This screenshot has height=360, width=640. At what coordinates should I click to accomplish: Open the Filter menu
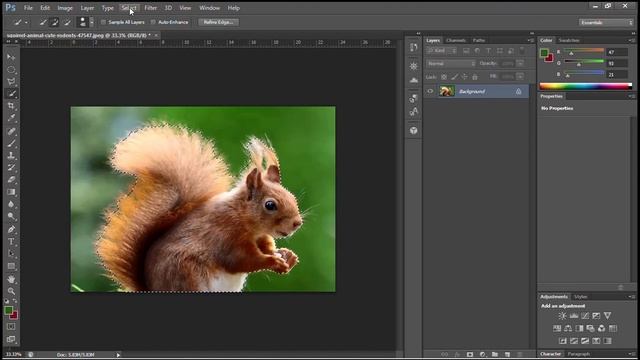pyautogui.click(x=151, y=8)
